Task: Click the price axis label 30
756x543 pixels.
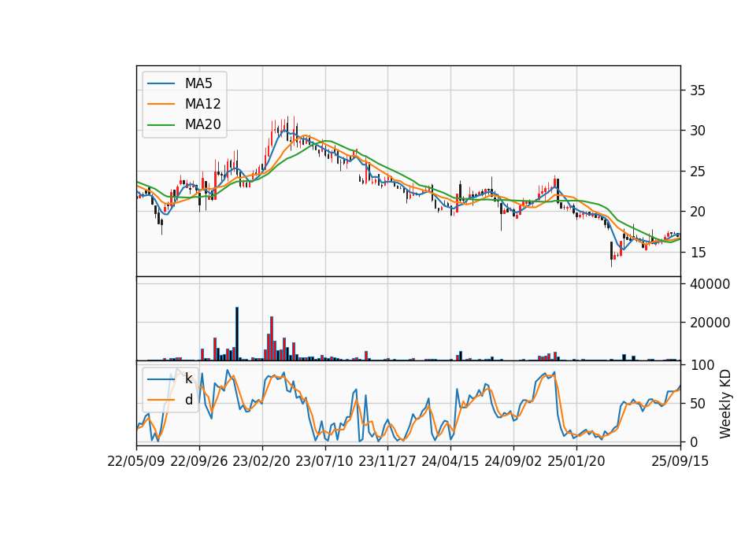Action: (x=698, y=131)
